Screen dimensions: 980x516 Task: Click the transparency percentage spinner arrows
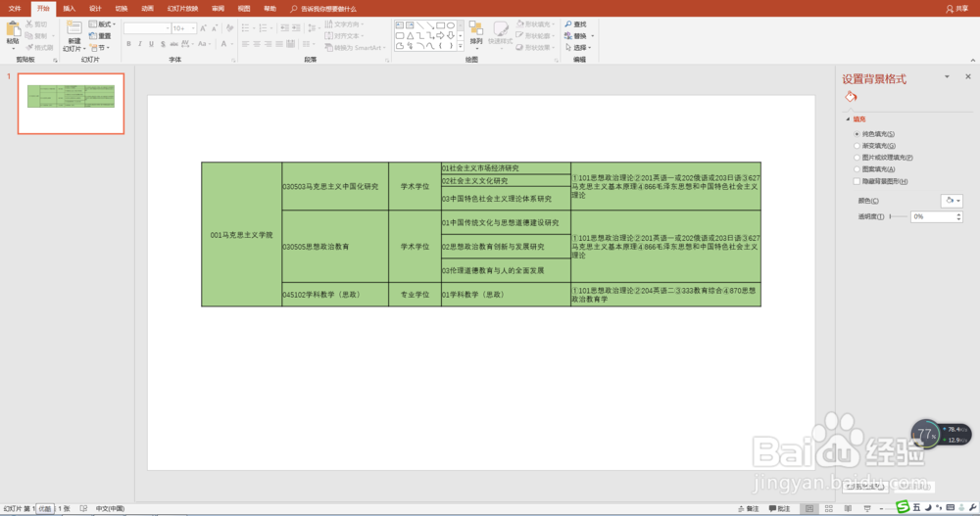coord(958,216)
